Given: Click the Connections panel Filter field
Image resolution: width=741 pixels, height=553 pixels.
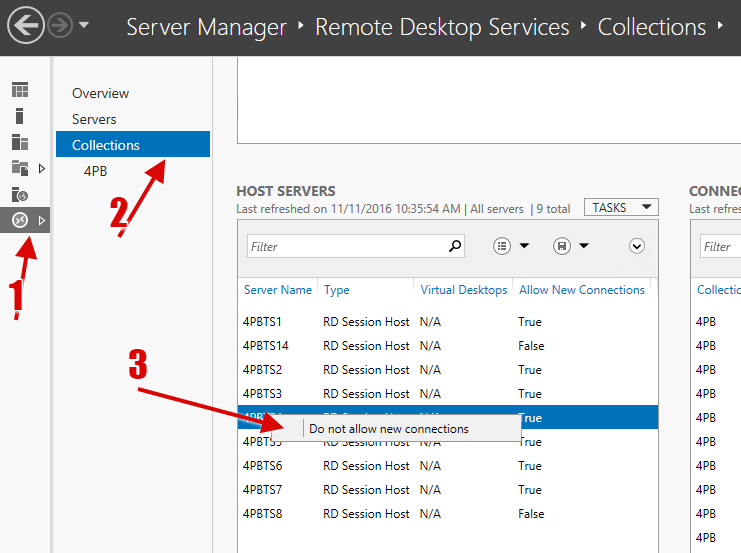Looking at the screenshot, I should [x=720, y=246].
